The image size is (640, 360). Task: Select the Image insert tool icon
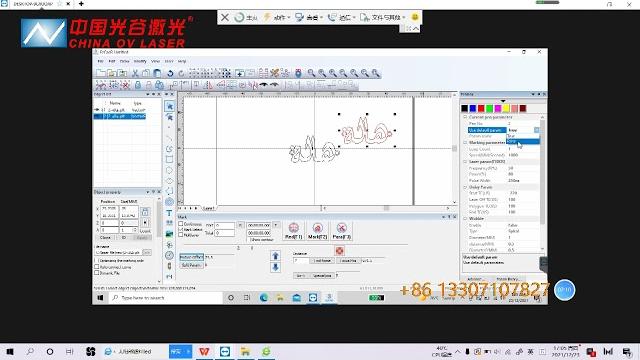coord(169,234)
